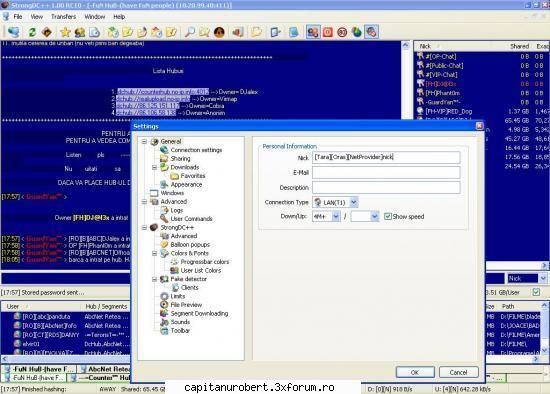
Task: Switch to the Counter Hub tab
Action: point(100,378)
